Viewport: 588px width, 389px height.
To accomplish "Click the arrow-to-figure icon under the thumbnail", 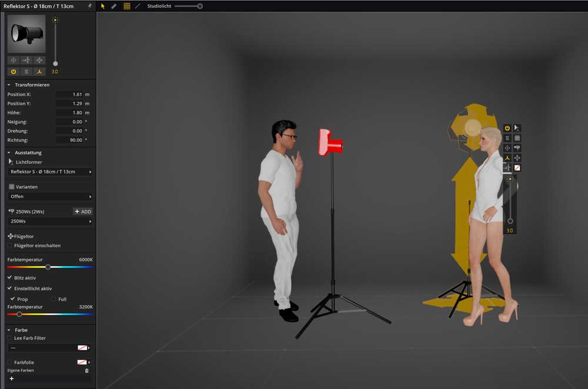I will (x=26, y=60).
